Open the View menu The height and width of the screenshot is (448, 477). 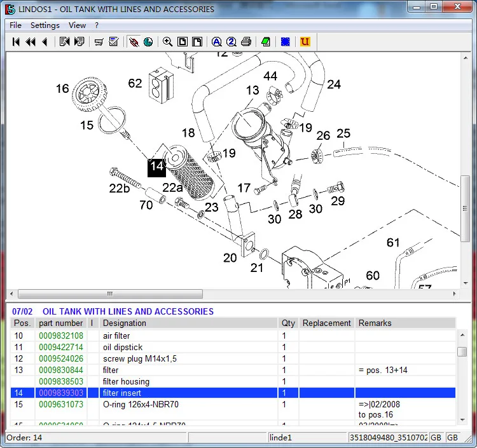pos(77,25)
